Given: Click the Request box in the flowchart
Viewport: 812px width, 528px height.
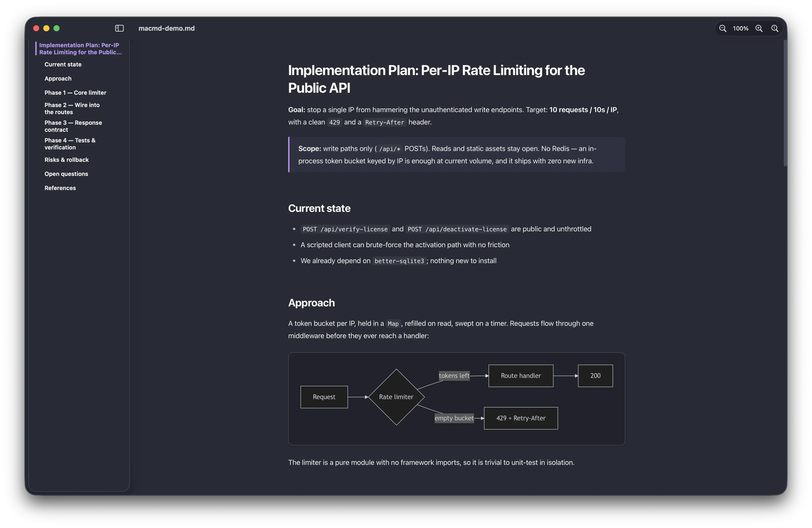Looking at the screenshot, I should [x=324, y=397].
